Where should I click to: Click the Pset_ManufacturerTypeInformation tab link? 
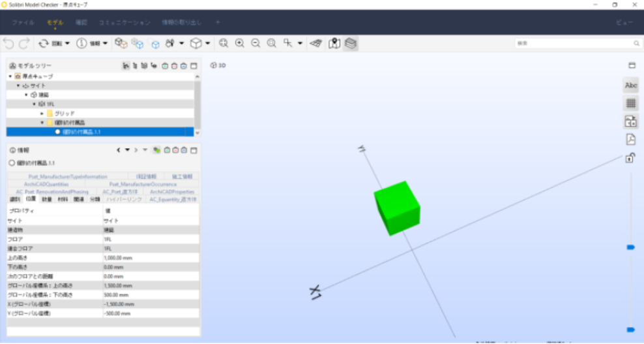pos(68,176)
